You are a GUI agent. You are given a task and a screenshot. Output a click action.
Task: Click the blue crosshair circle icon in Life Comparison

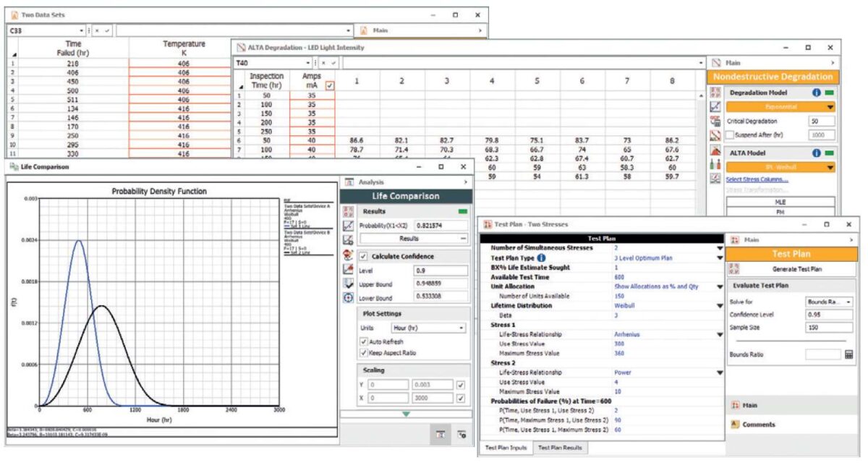(348, 297)
